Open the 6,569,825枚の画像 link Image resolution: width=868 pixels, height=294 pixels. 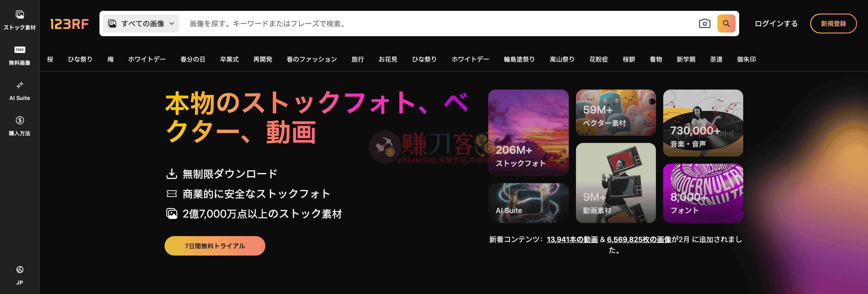639,239
